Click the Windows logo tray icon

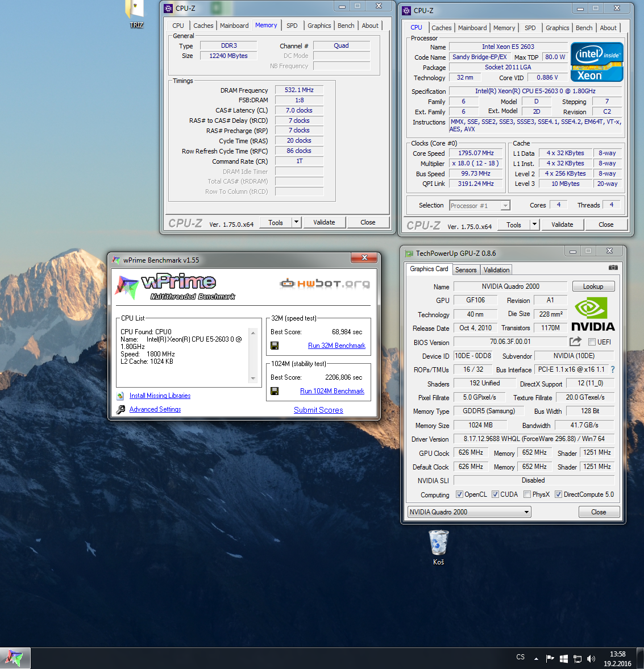563,658
